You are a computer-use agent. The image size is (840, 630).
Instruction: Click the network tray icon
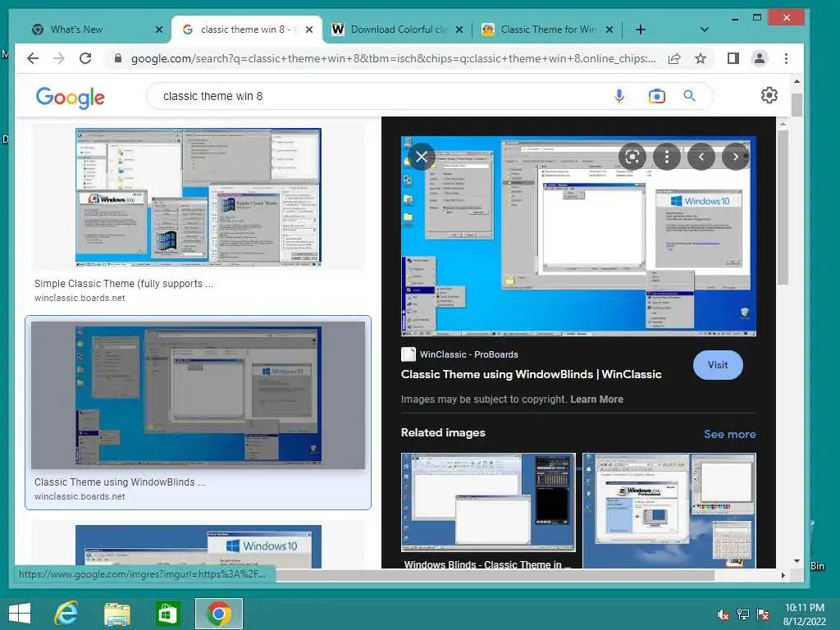click(743, 614)
